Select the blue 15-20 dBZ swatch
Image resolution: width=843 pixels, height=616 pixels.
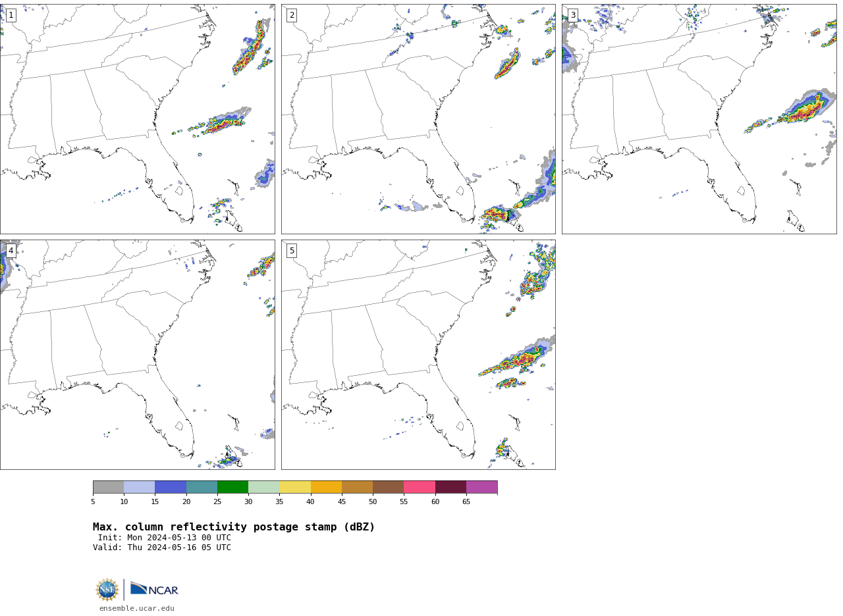pos(171,487)
